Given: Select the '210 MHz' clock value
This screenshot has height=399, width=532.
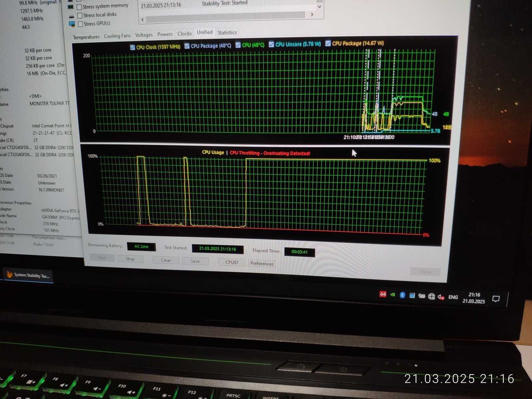Looking at the screenshot, I should pos(51,224).
